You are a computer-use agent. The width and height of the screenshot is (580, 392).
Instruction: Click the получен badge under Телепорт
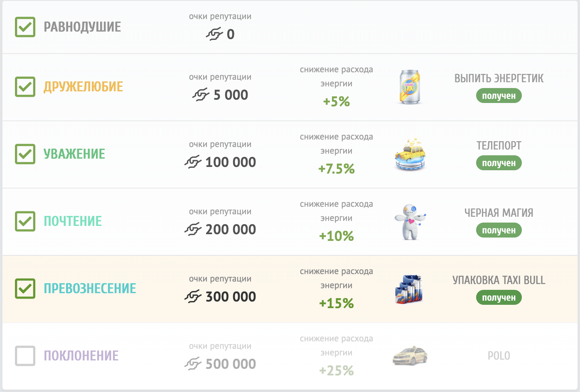499,163
